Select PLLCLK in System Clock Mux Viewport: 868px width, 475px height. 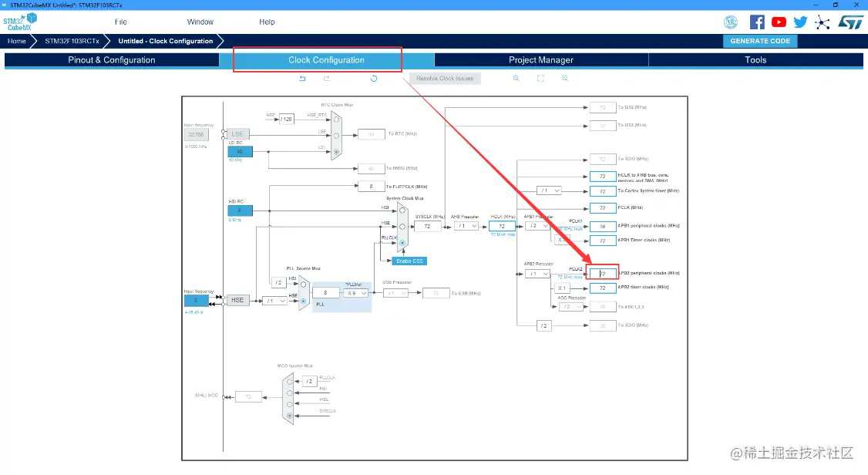402,242
